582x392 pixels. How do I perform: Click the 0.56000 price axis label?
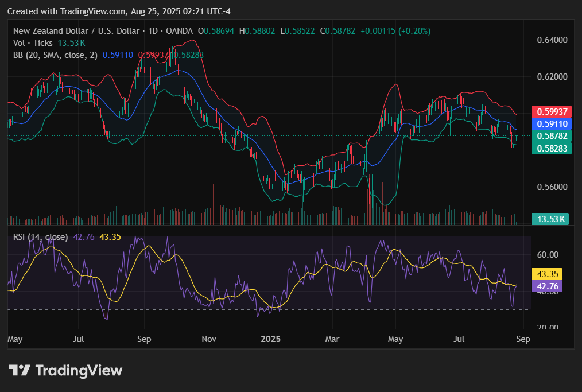[552, 187]
